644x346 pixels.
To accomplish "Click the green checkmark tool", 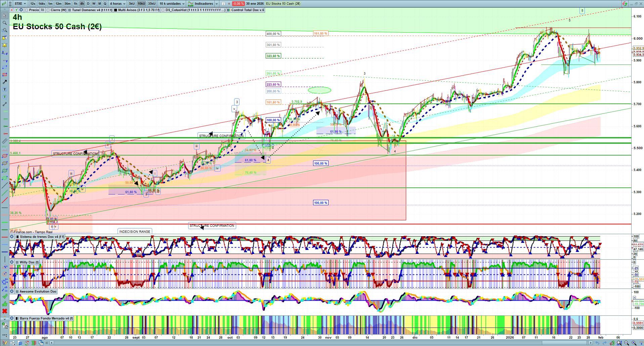I will 5,296.
